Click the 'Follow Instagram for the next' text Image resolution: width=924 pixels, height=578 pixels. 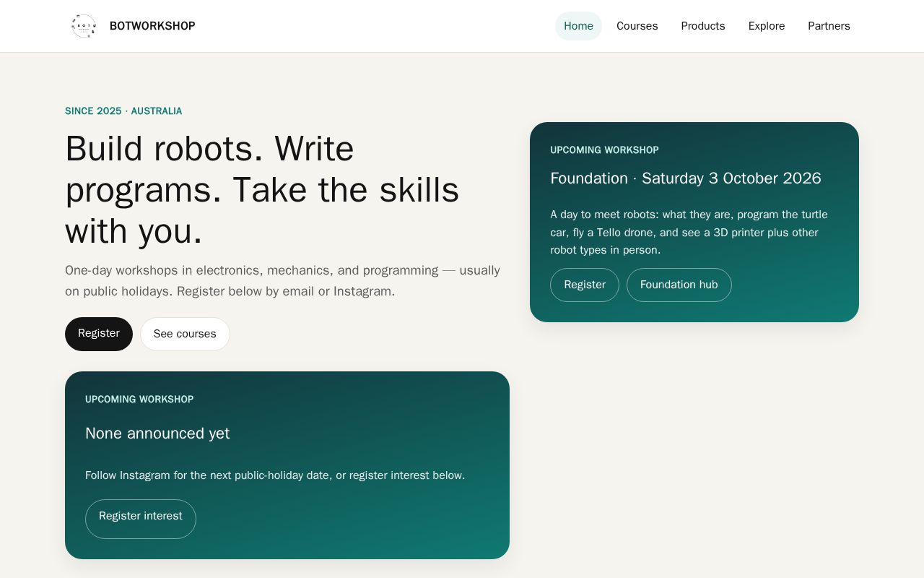point(275,475)
